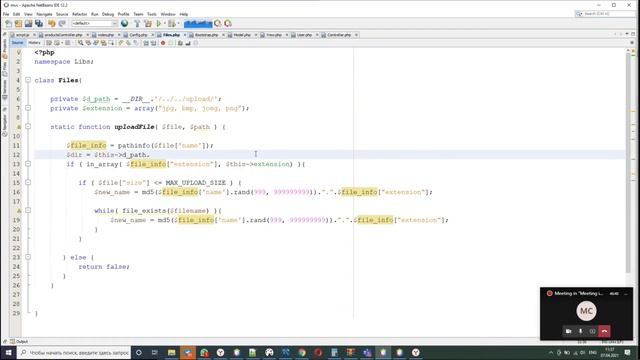Switch to the Config.php editor tab

(x=138, y=35)
